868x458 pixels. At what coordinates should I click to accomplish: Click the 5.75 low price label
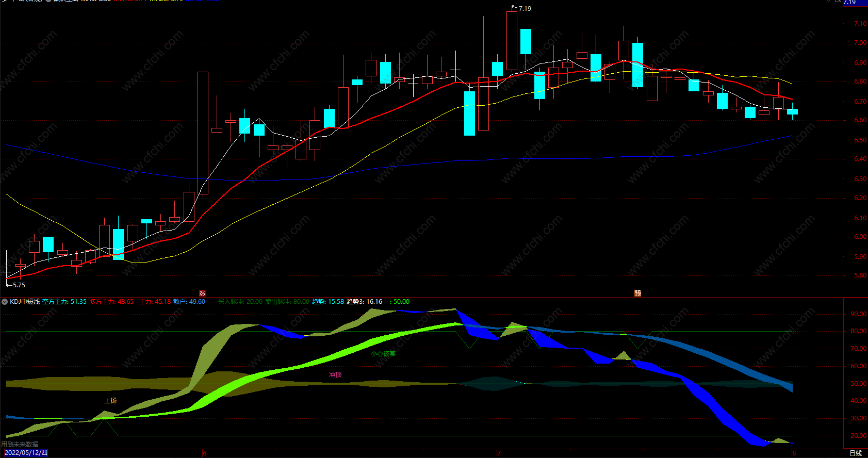19,285
